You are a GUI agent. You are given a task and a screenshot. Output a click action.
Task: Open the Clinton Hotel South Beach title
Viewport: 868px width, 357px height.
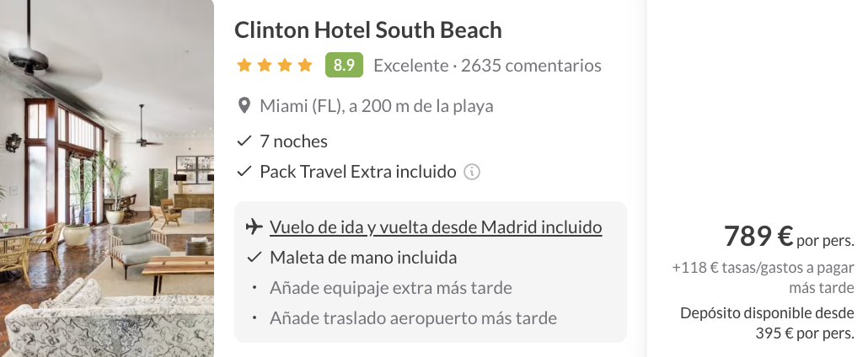click(367, 30)
